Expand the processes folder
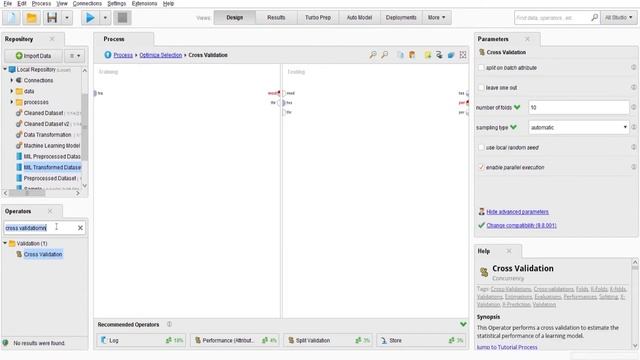640x360 pixels. click(x=12, y=102)
